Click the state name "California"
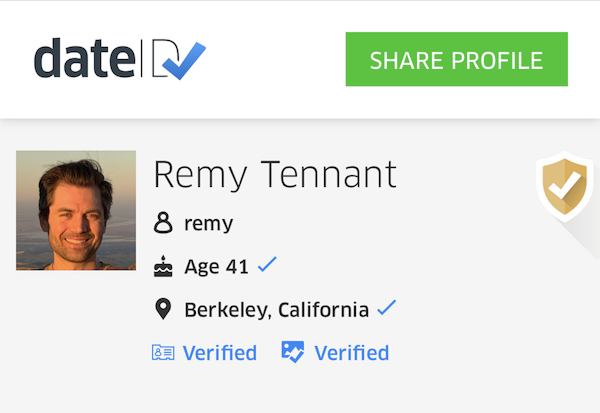The image size is (600, 413). coord(323,310)
